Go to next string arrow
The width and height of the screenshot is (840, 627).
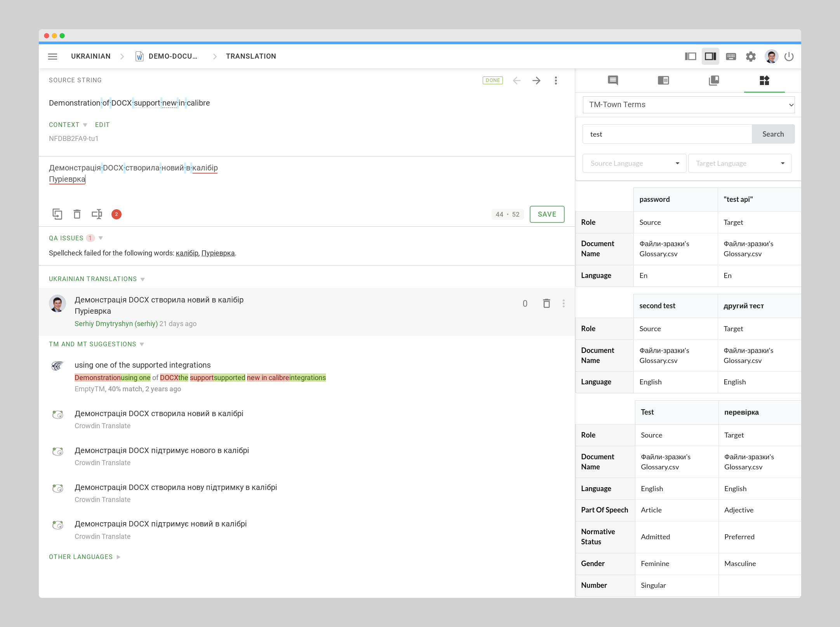coord(536,80)
